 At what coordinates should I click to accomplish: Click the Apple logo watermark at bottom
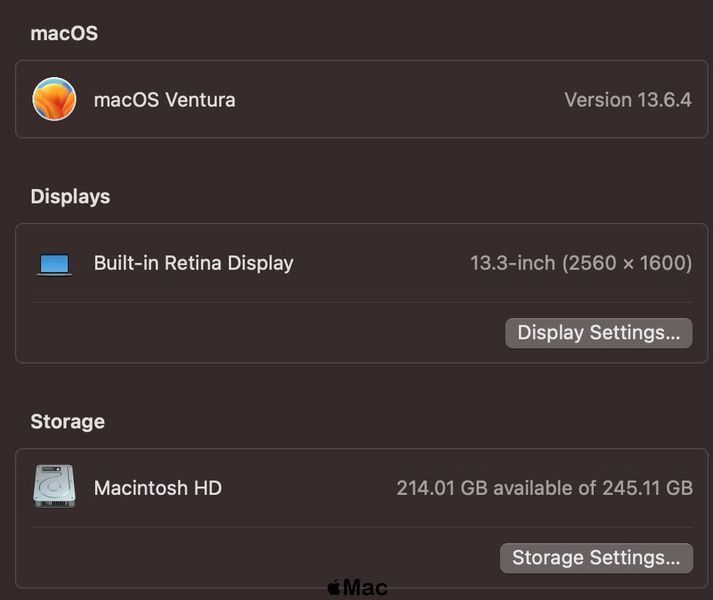click(334, 588)
